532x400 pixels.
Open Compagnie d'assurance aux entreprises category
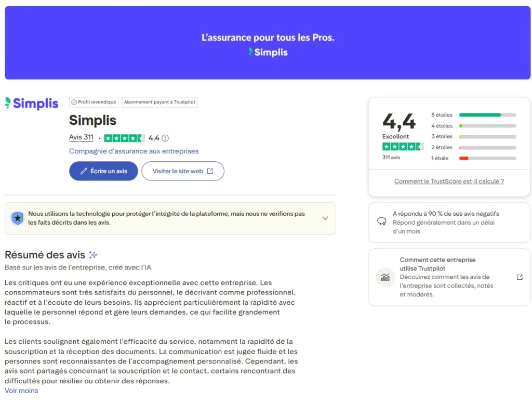(x=134, y=151)
